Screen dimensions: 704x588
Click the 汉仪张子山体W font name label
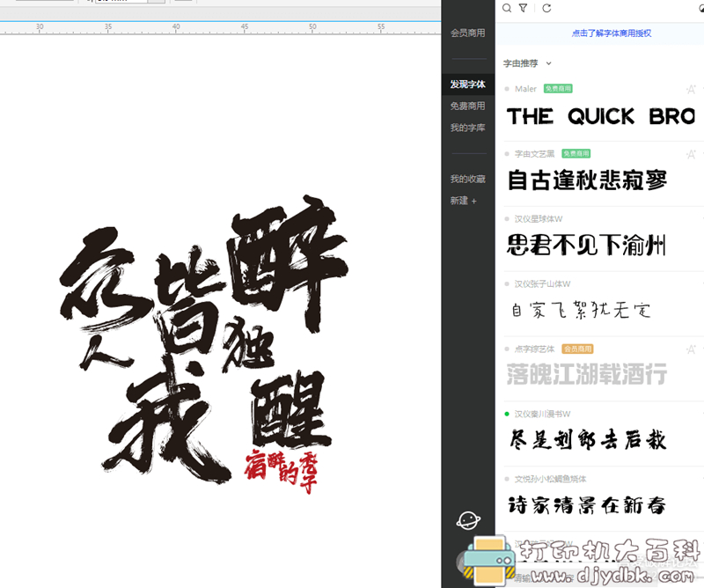[542, 284]
